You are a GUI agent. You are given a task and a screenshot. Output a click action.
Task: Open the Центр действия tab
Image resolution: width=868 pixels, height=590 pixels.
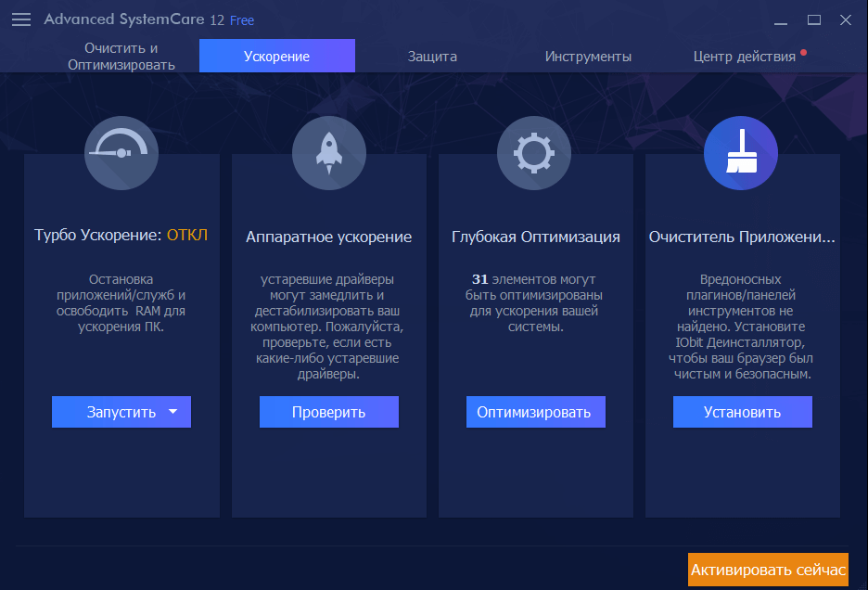point(744,57)
